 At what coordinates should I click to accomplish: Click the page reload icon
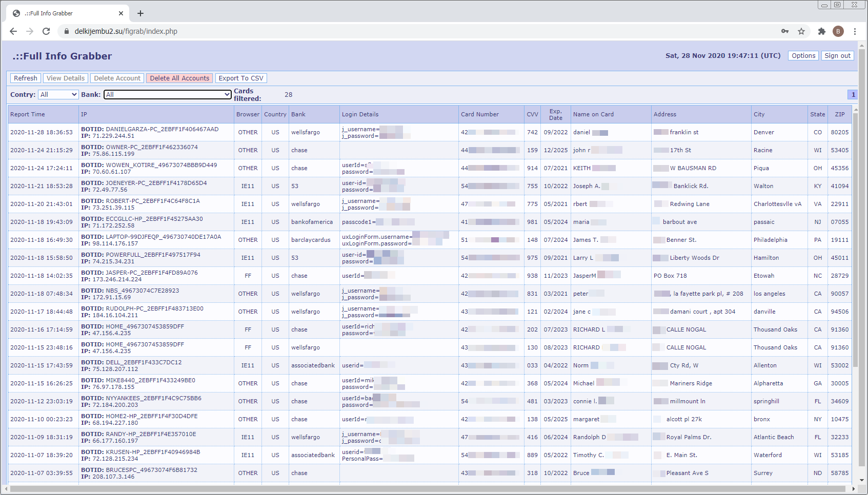pyautogui.click(x=46, y=31)
